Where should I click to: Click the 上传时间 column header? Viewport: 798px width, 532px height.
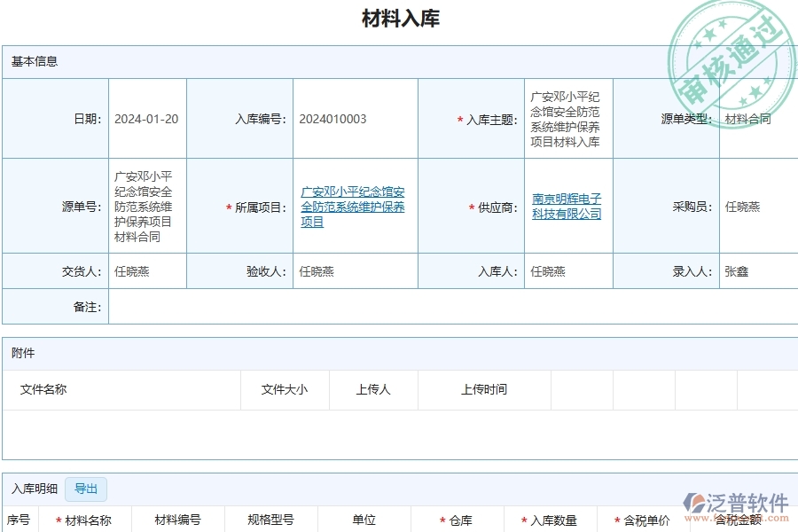tap(484, 389)
